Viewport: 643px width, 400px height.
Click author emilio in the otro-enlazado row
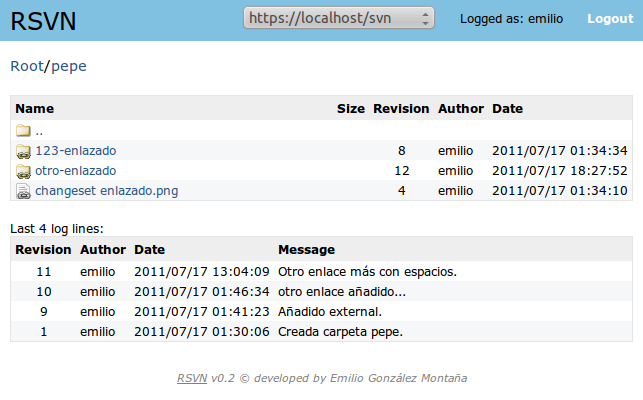click(456, 171)
